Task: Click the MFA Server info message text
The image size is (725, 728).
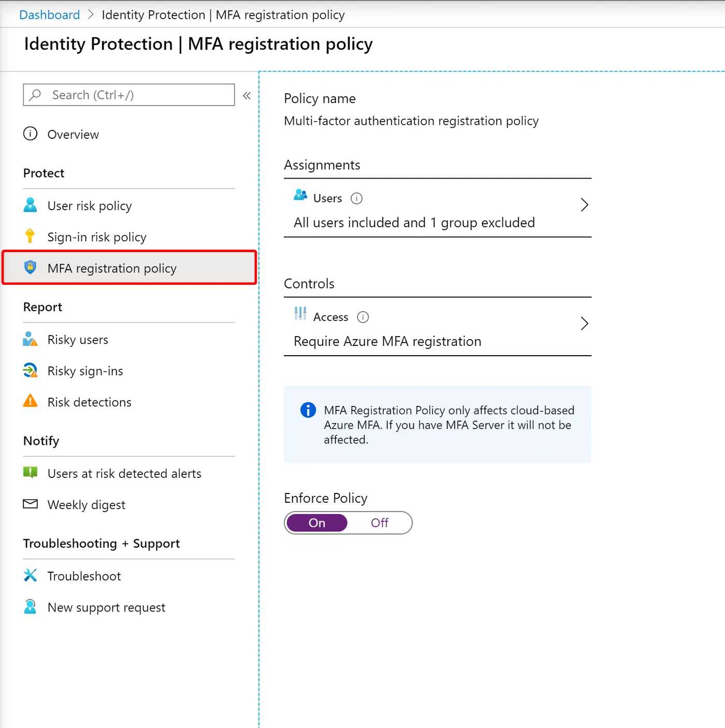Action: (449, 425)
